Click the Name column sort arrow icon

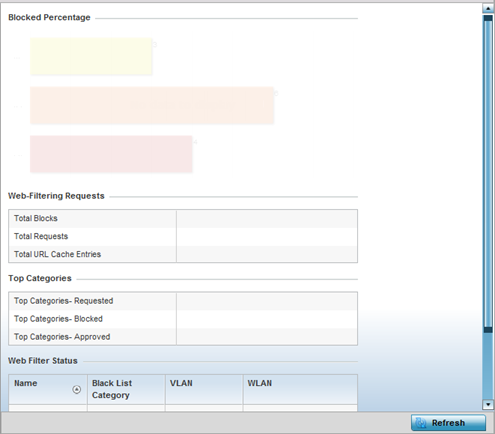[x=77, y=389]
